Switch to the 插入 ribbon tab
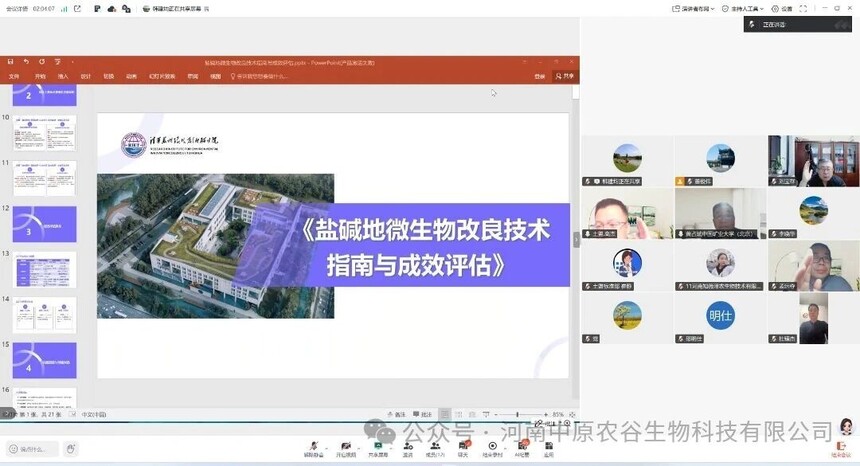Screen dimensions: 860x466 point(63,76)
